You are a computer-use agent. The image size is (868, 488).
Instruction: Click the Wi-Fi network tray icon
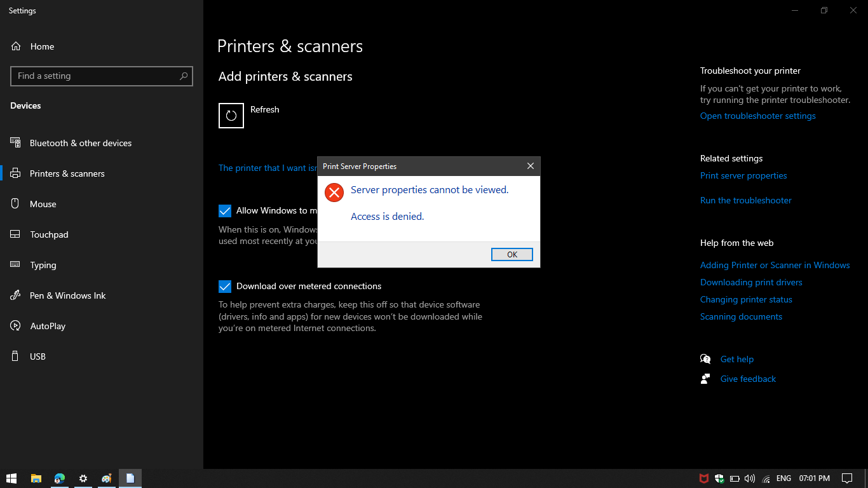click(766, 478)
